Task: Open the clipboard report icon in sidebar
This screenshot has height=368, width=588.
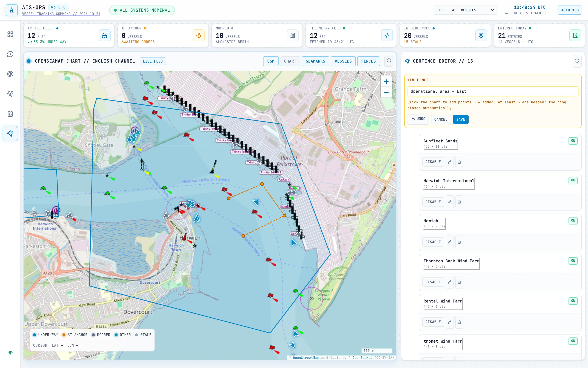Action: coord(10,114)
